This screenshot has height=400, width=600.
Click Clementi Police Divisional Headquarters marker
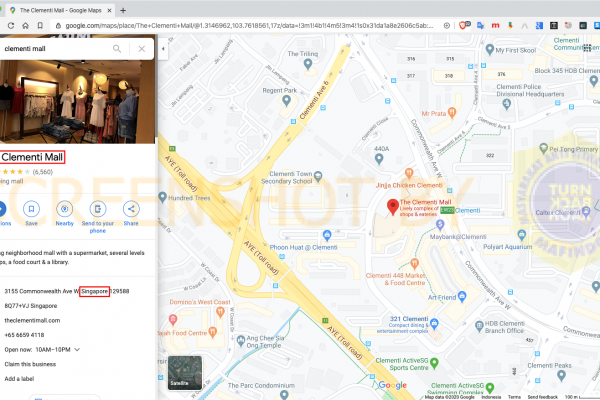point(507,103)
